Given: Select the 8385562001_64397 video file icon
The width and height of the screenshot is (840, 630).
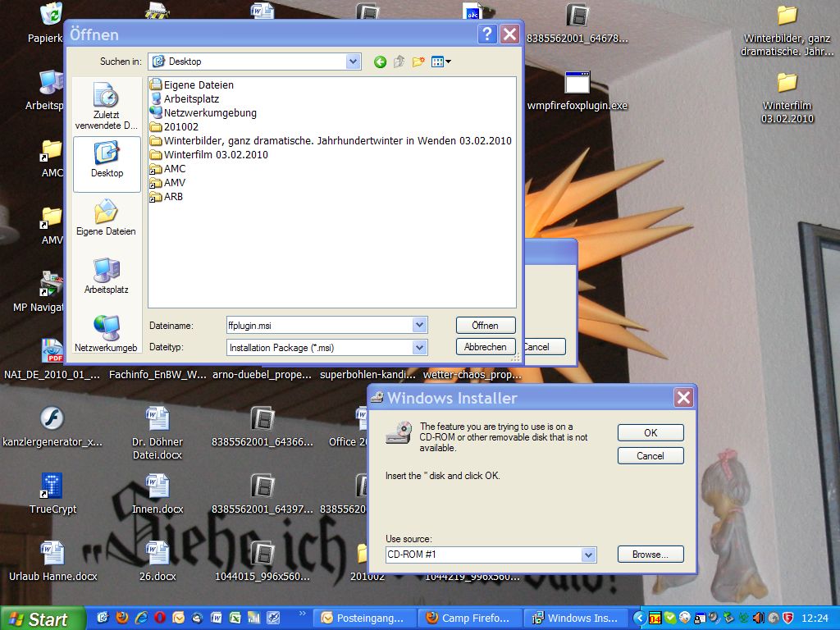Looking at the screenshot, I should tap(262, 494).
